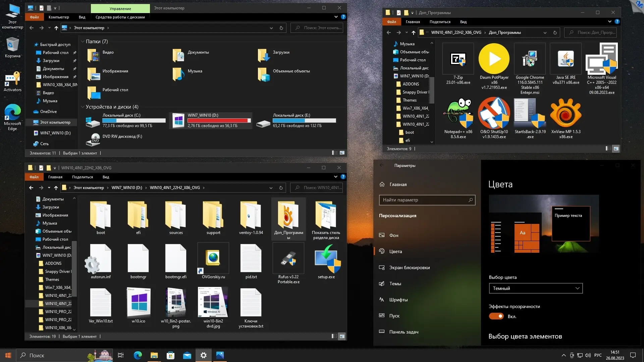Open the Выбор цвета dropdown showing Темный
644x362 pixels.
(535, 288)
